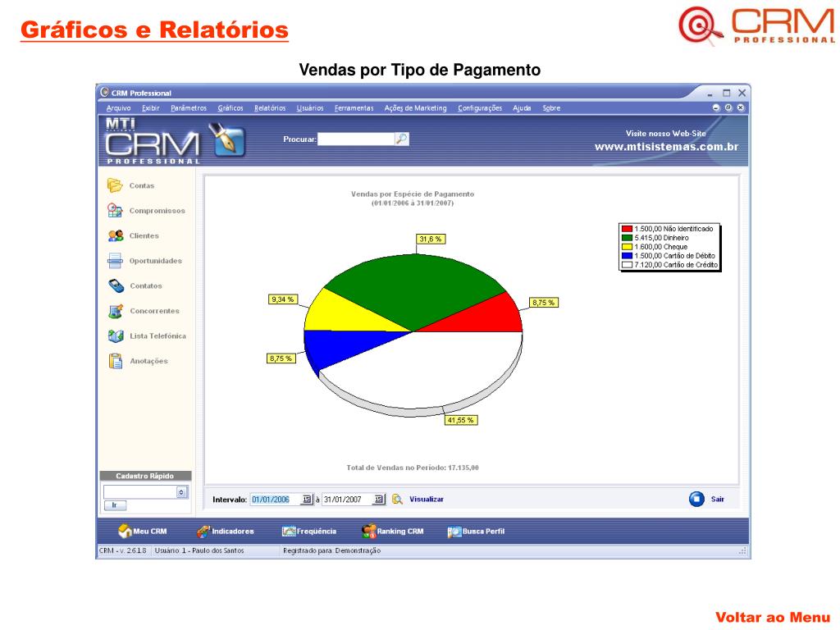Click the Busca Perfil icon
The width and height of the screenshot is (840, 630).
[454, 532]
